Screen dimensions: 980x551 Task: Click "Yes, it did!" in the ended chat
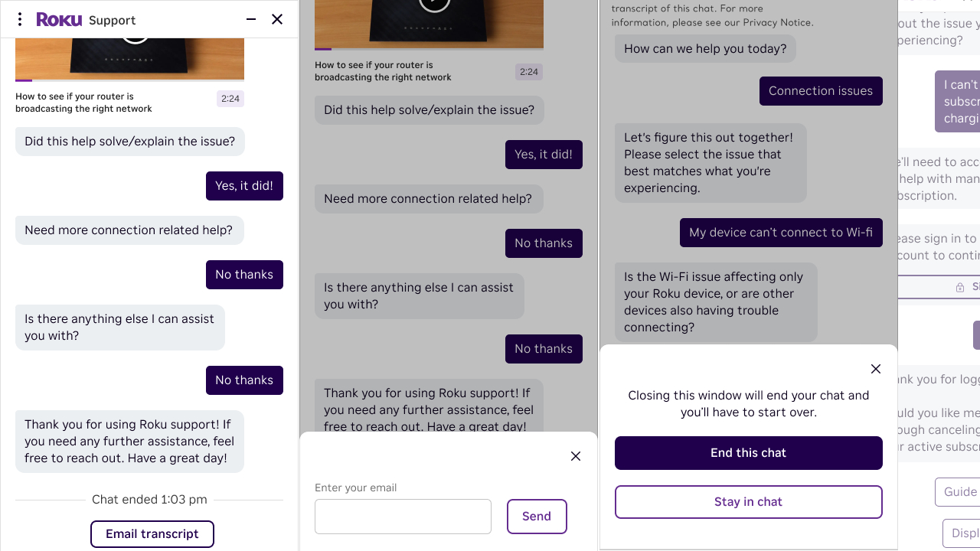pyautogui.click(x=244, y=186)
